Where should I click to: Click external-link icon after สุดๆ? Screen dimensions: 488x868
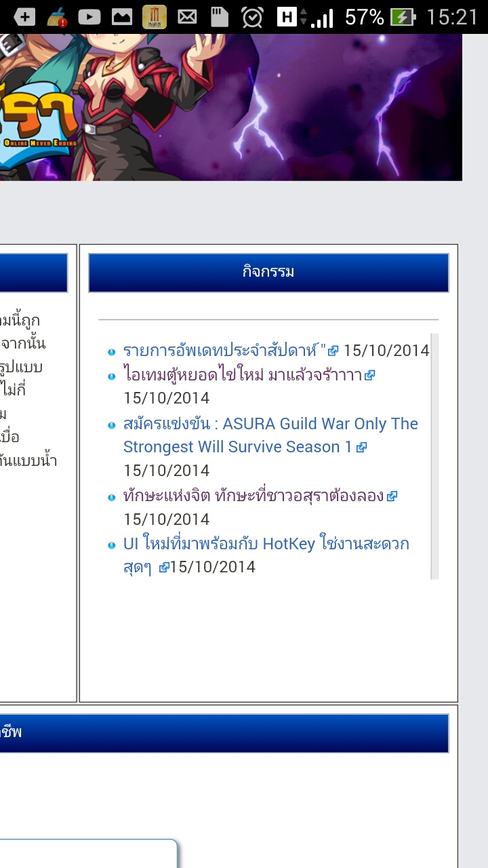coord(163,568)
